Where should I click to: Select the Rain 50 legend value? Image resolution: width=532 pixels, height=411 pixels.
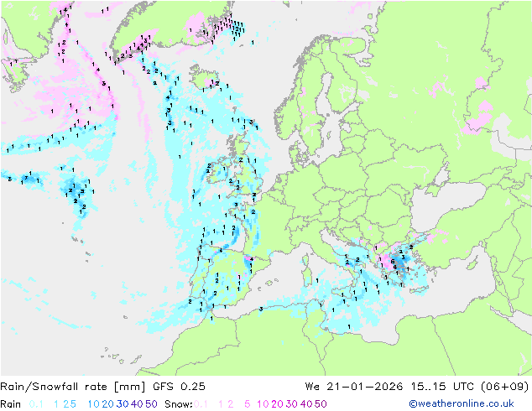[x=151, y=404]
